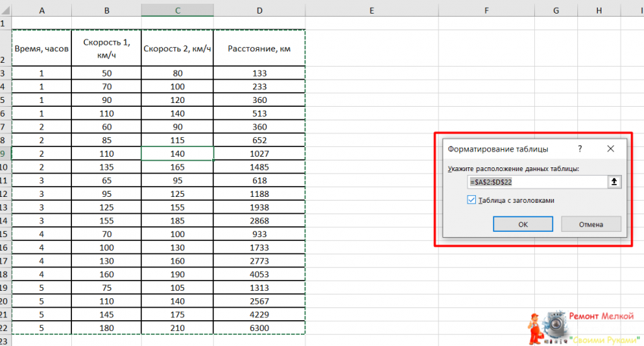This screenshot has width=644, height=346.
Task: Click the collapse dialog range selector icon
Action: pyautogui.click(x=614, y=182)
